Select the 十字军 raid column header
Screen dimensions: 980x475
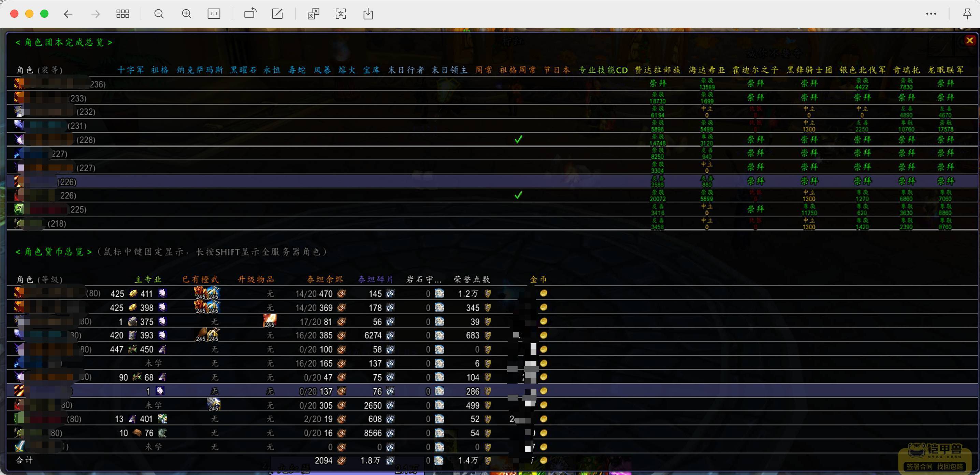[x=130, y=70]
